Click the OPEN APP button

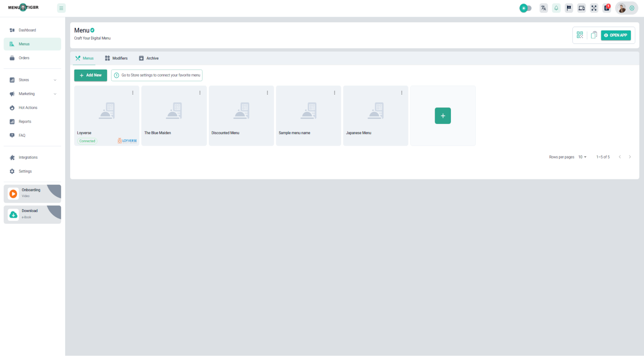click(616, 35)
